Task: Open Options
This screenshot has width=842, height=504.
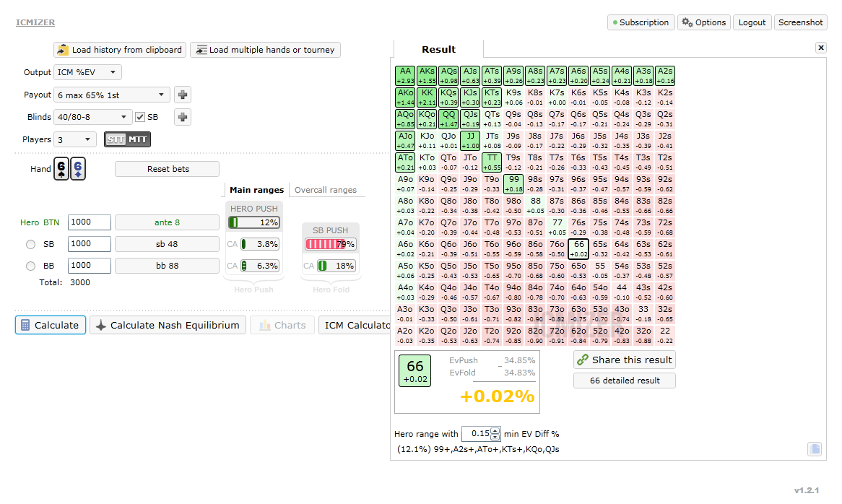Action: [x=704, y=22]
